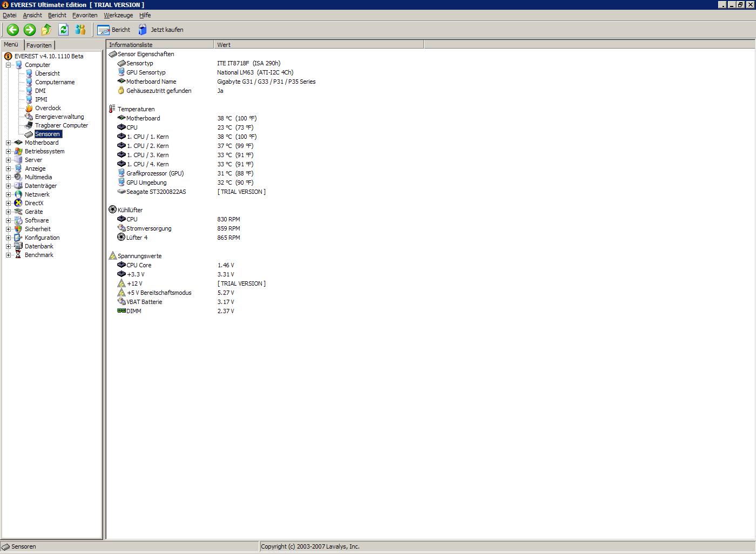Screen dimensions: 756x554
Task: Click the green Back arrow toolbar icon
Action: [13, 30]
